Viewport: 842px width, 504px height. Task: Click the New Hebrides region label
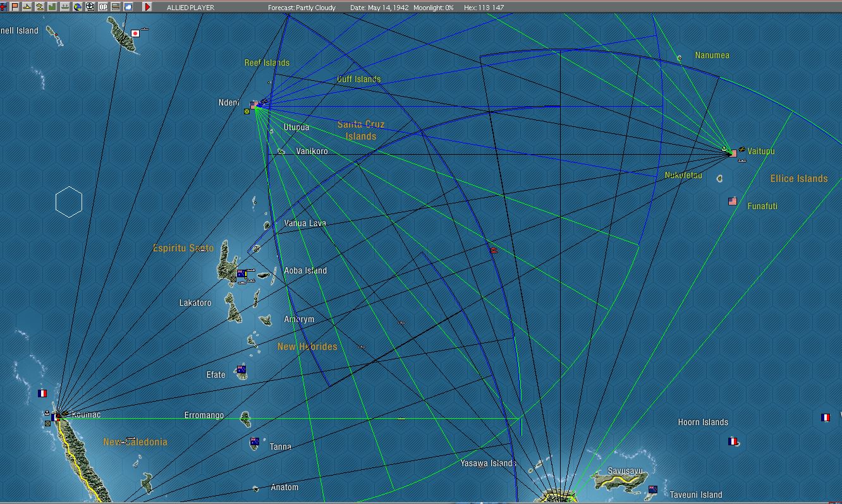pos(307,347)
